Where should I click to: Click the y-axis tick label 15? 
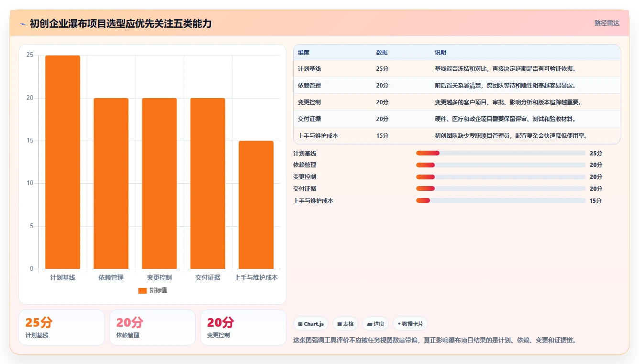[x=30, y=141]
